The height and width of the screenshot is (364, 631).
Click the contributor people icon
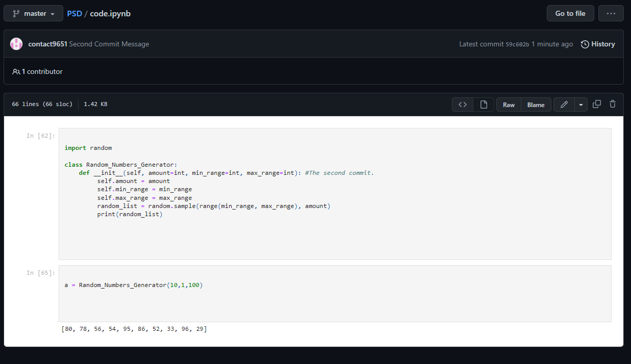16,72
